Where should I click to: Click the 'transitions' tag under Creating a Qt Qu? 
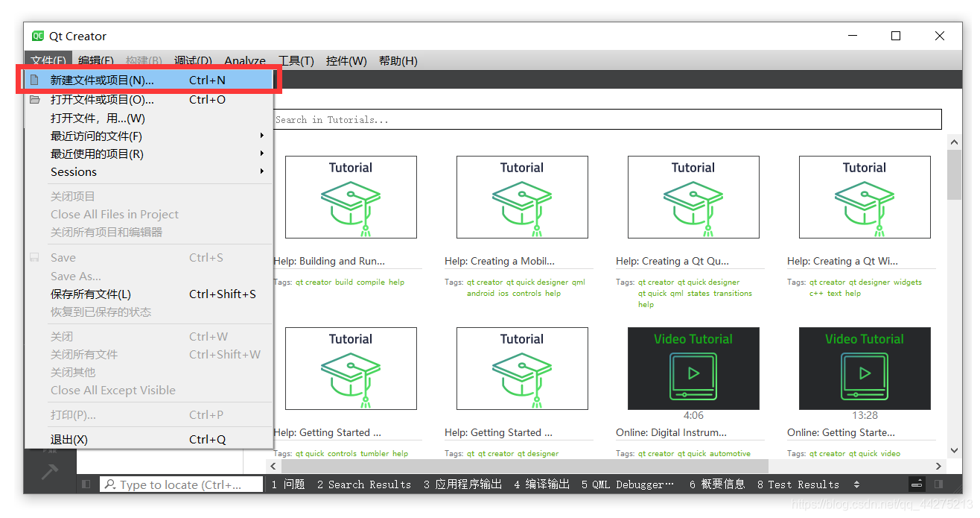732,294
